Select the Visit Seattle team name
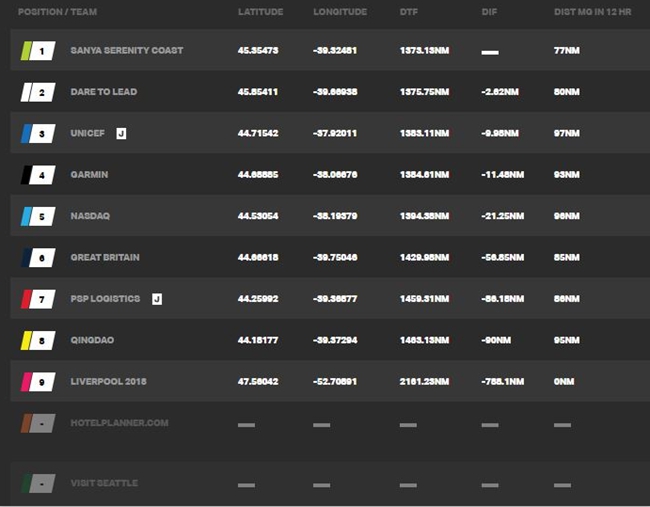Screen dimensions: 650x507 coord(104,483)
